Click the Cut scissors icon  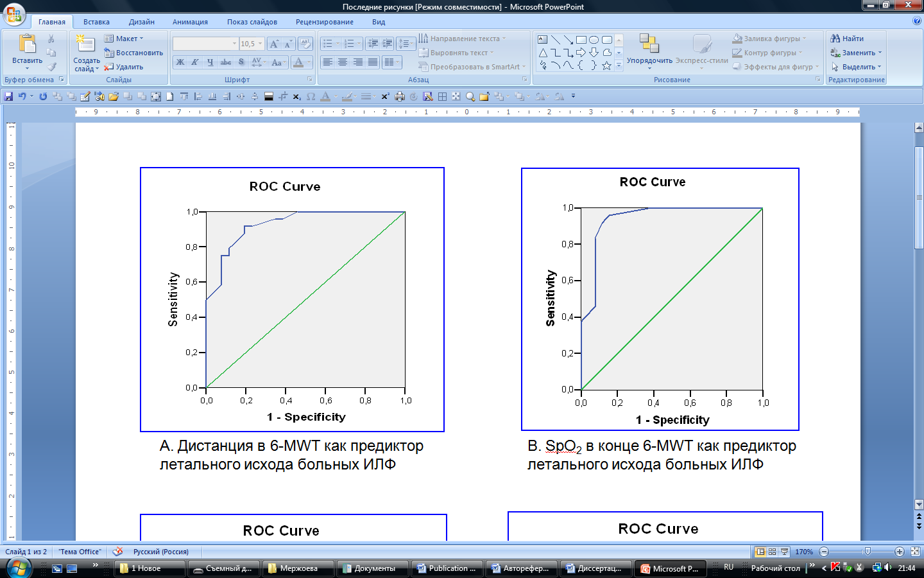51,39
